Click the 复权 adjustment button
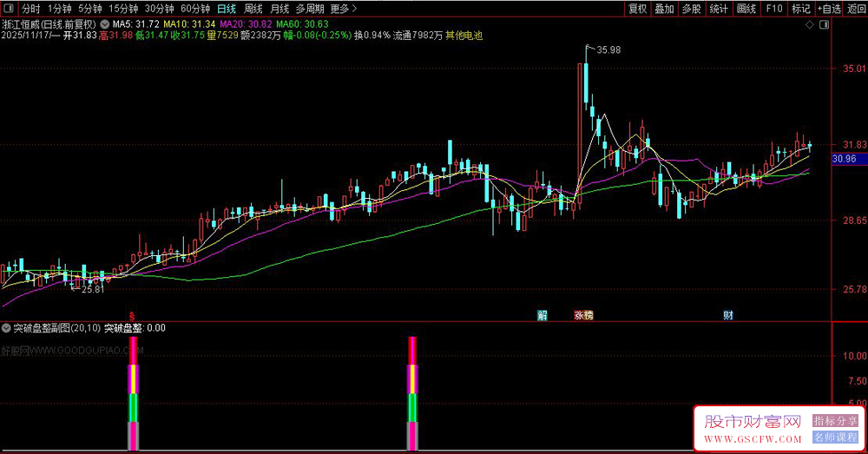 click(x=638, y=9)
